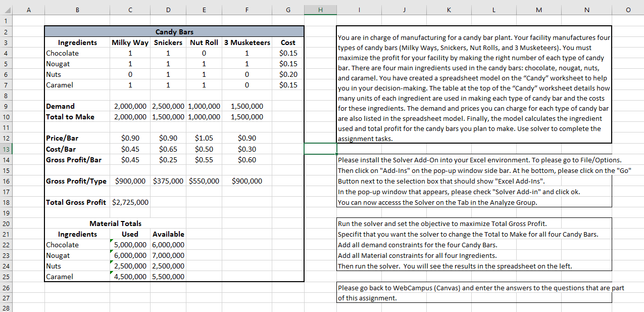Click the 'Available' column heading
The width and height of the screenshot is (644, 312).
coord(168,234)
